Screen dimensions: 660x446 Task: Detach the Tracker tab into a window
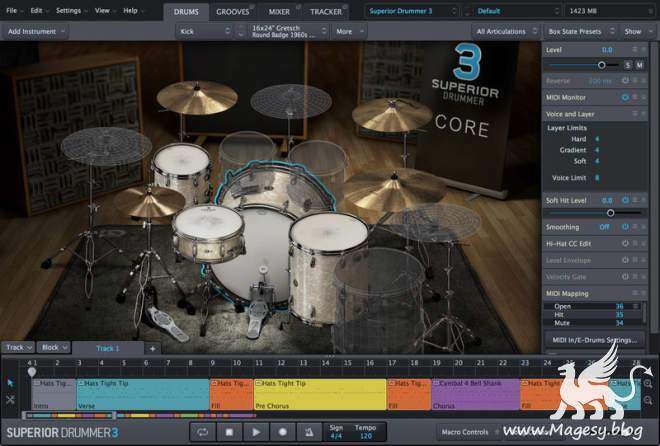coord(345,6)
